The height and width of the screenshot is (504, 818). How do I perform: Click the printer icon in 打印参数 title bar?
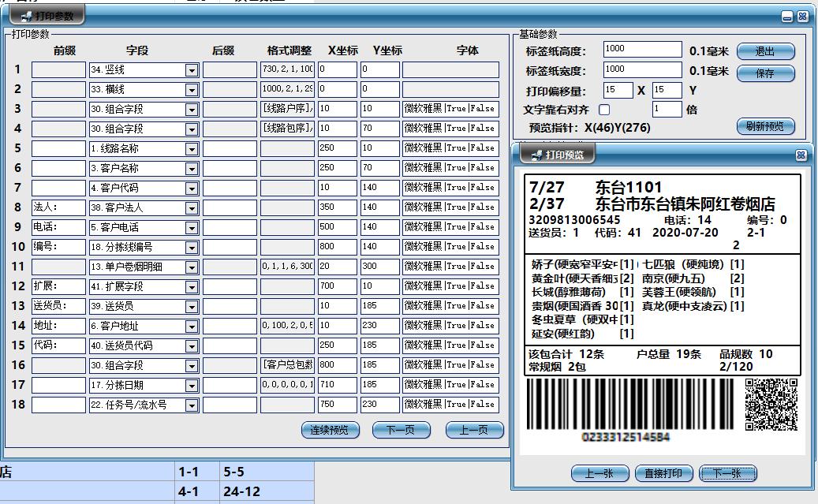click(x=25, y=16)
